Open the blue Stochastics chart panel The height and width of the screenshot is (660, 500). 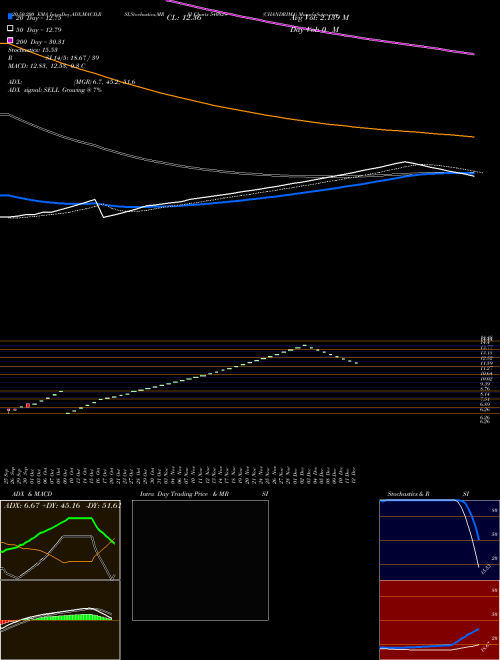[x=439, y=540]
